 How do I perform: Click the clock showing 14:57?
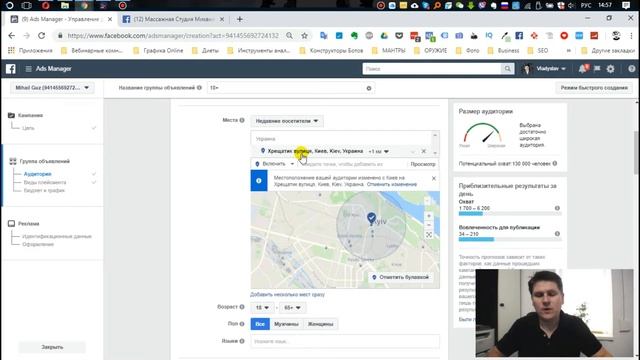click(x=605, y=5)
